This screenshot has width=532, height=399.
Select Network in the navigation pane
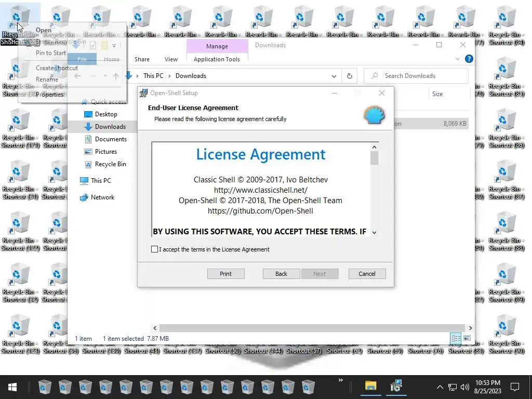97,197
